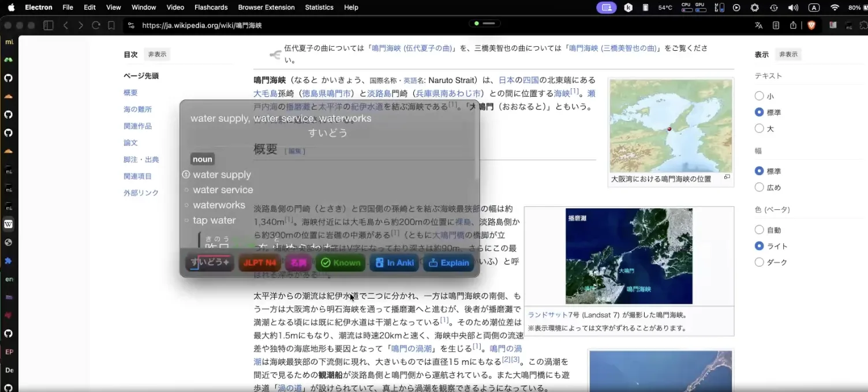Screen dimensions: 868x392
Task: Open the Brave Shields lion icon
Action: click(811, 25)
